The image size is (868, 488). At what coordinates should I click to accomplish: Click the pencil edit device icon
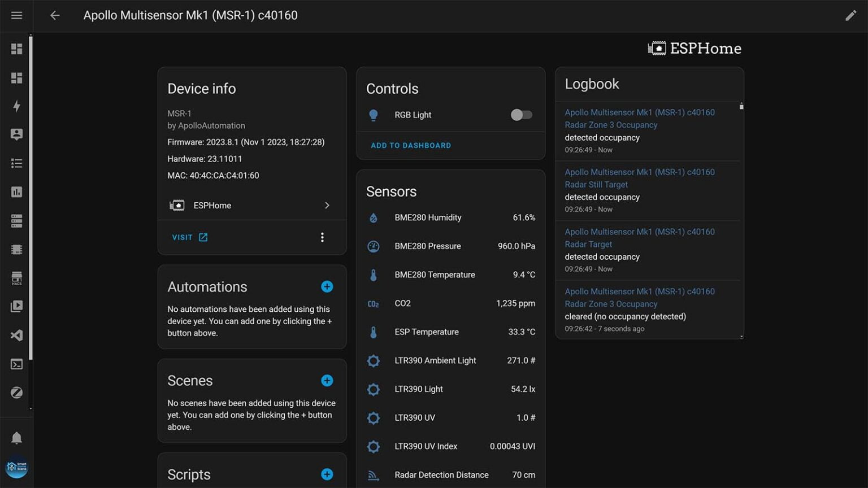tap(850, 15)
